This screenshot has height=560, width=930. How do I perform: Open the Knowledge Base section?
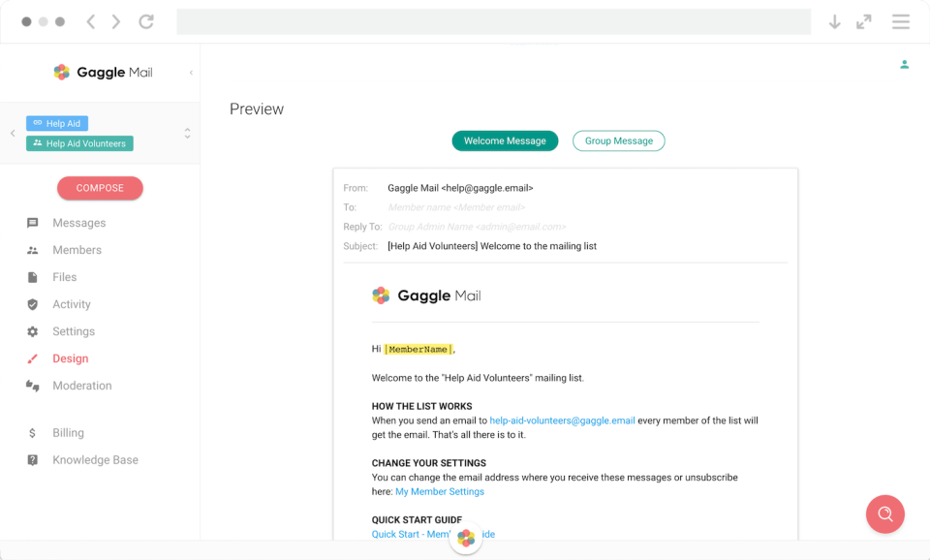[x=96, y=460]
